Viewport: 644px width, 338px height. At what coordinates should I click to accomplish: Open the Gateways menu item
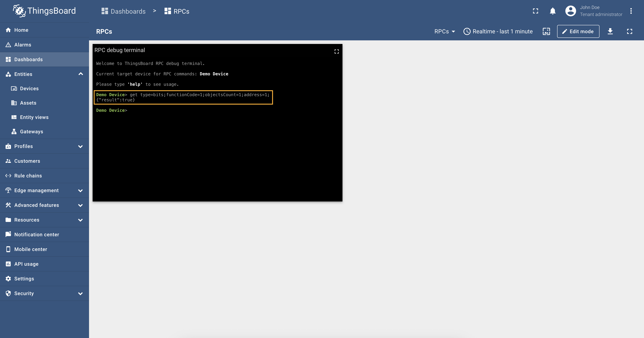click(32, 132)
